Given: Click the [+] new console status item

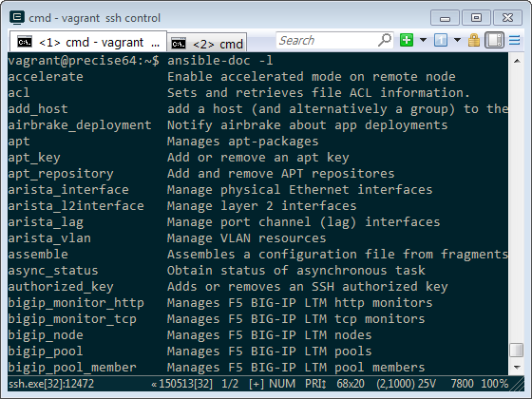Looking at the screenshot, I should point(256,384).
